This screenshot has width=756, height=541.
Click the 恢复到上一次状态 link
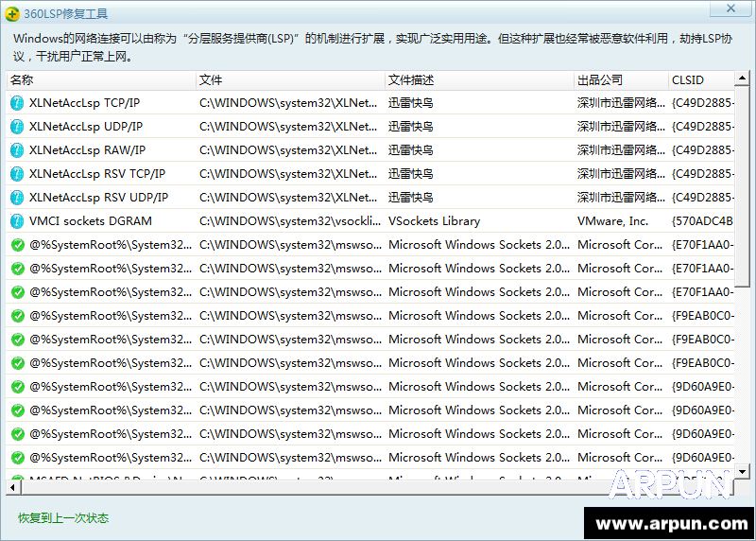[x=63, y=518]
